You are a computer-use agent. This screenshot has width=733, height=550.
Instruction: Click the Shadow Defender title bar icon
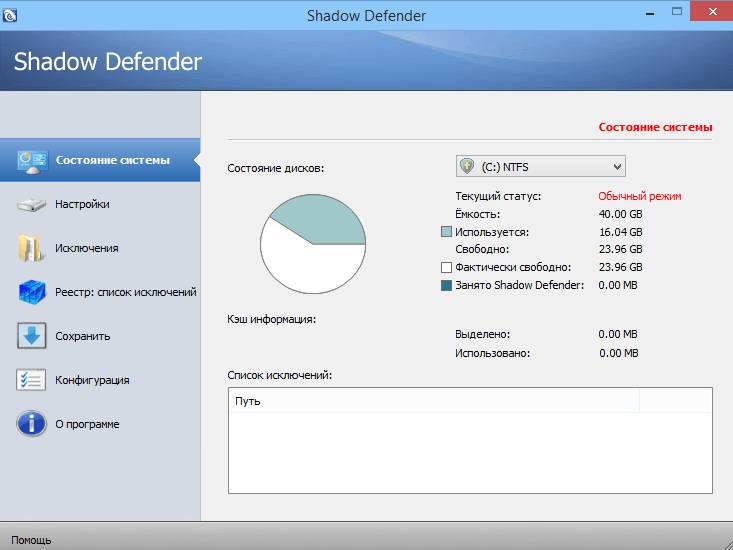pos(10,15)
